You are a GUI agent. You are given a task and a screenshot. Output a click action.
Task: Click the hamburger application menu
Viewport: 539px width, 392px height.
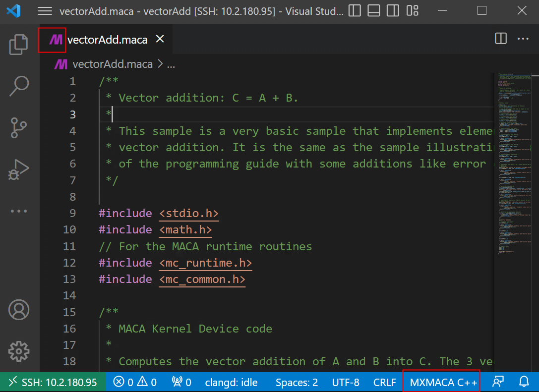(45, 11)
